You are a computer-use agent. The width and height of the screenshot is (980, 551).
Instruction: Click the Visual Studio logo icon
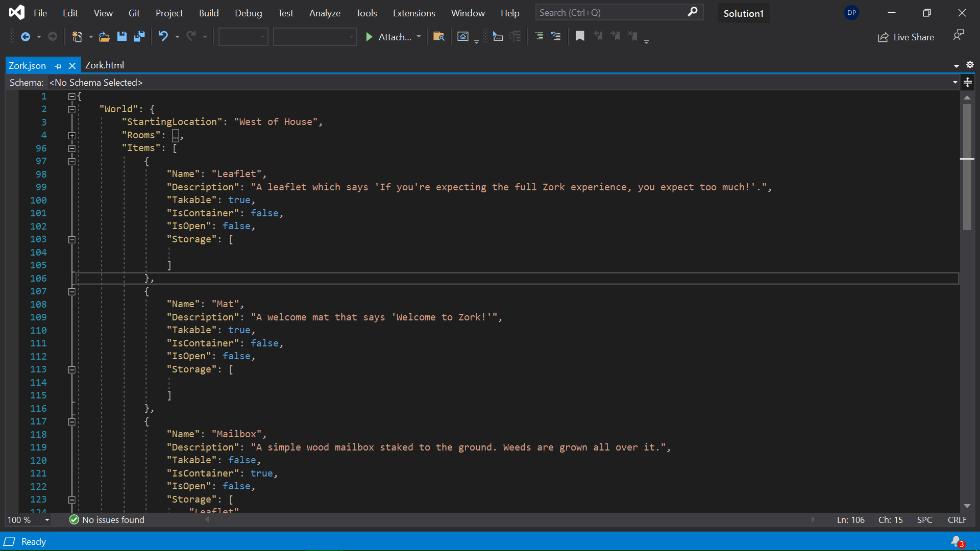pos(16,12)
